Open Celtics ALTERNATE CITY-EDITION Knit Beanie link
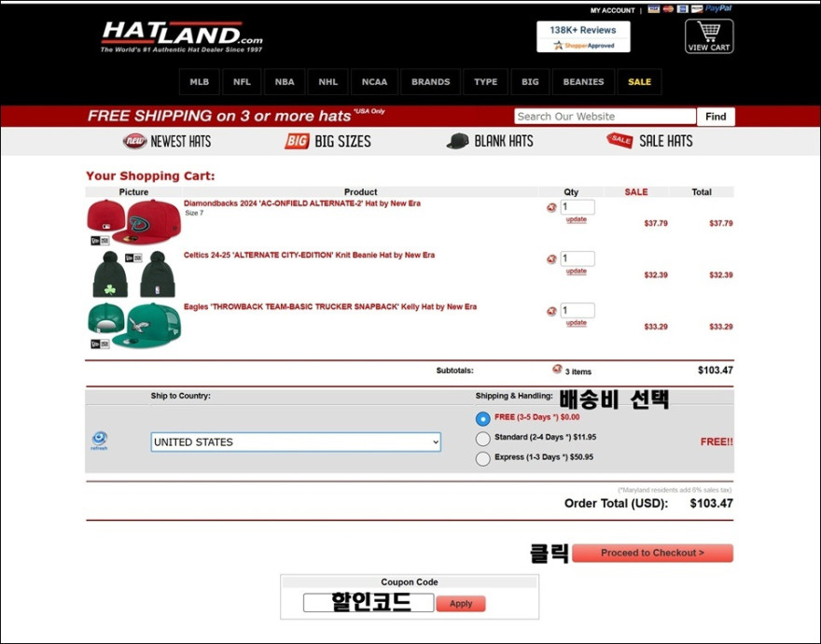 tap(309, 255)
